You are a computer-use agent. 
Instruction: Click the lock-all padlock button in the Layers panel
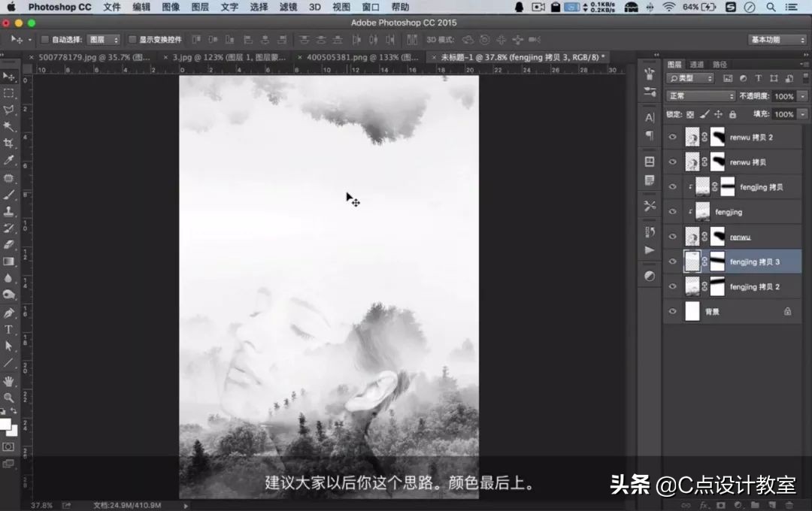(733, 114)
